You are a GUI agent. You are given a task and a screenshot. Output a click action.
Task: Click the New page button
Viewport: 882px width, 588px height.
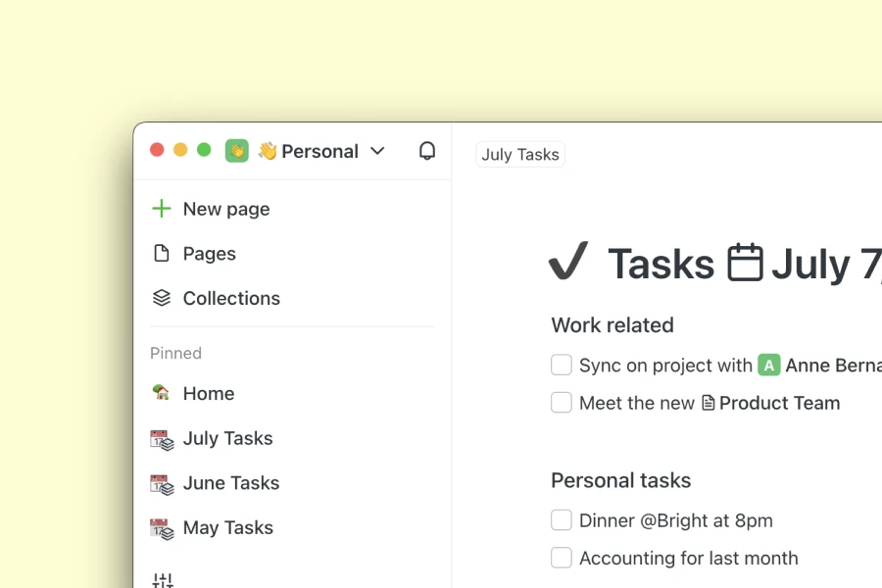pos(225,209)
